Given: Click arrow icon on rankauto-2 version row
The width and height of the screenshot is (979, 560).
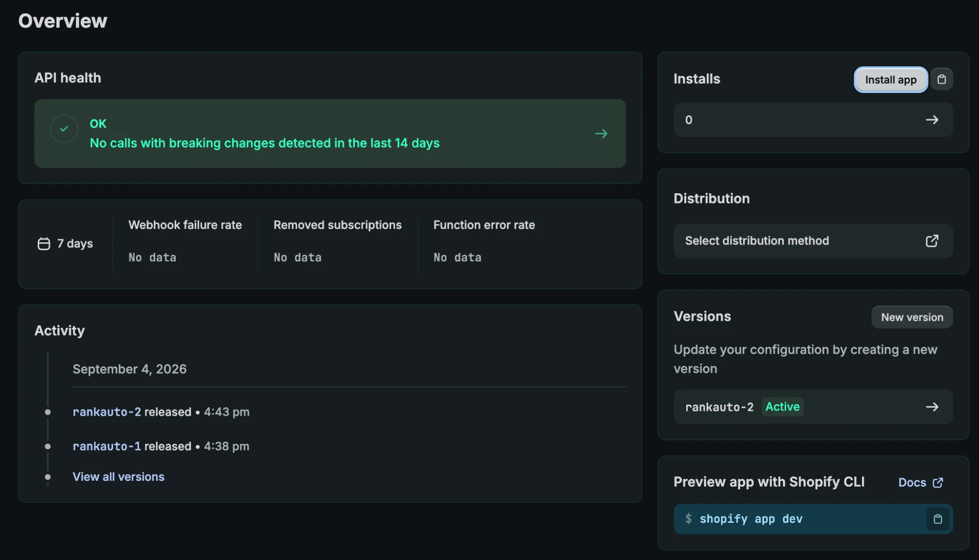Looking at the screenshot, I should 932,407.
